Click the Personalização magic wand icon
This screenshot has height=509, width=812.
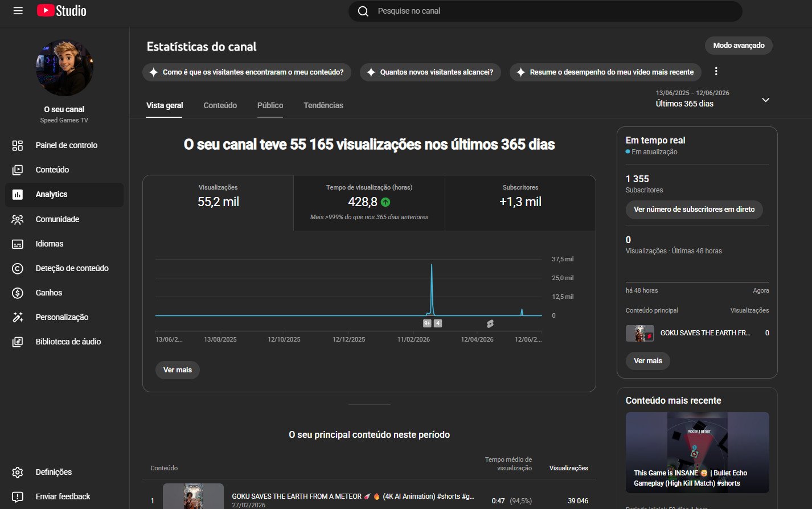click(18, 317)
